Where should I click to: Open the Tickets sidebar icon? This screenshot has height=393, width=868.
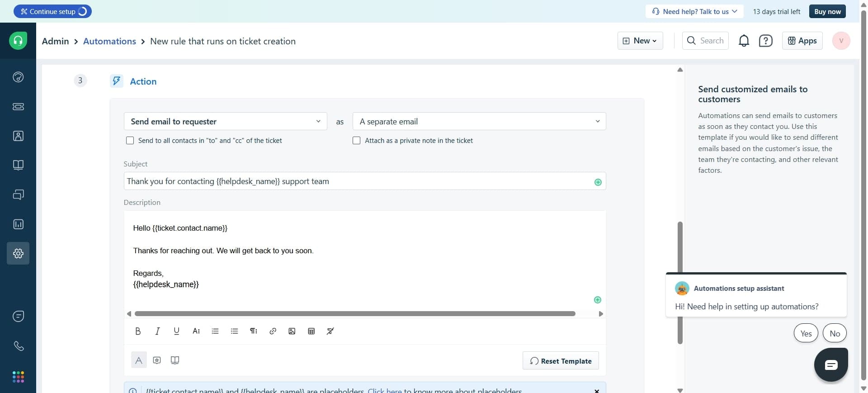[18, 106]
